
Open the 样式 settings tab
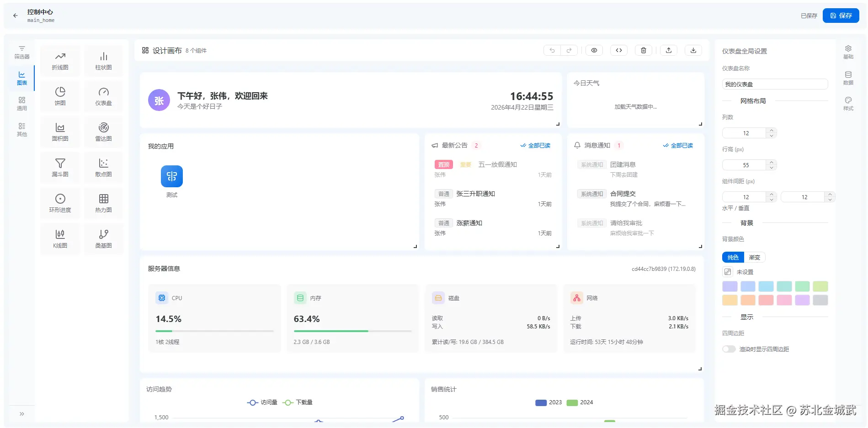coord(848,104)
